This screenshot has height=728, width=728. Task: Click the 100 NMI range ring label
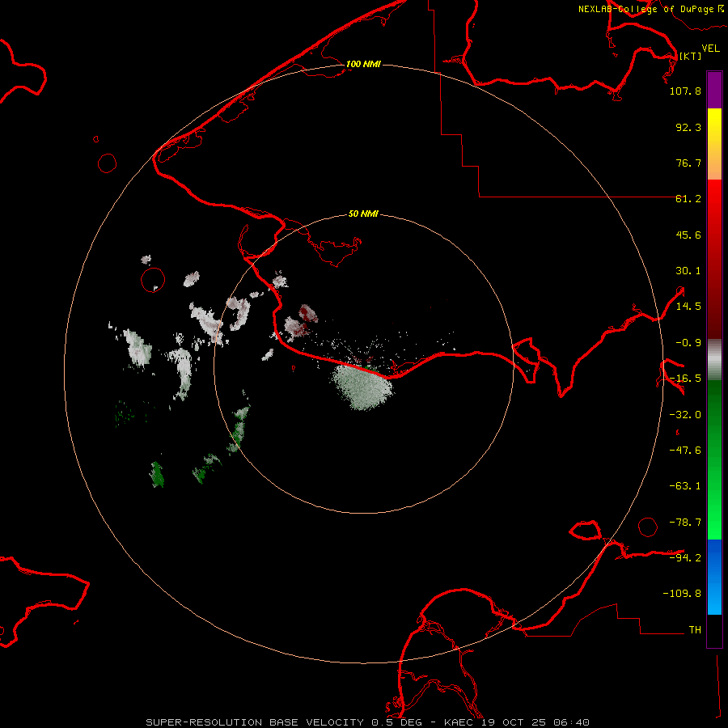click(x=363, y=64)
